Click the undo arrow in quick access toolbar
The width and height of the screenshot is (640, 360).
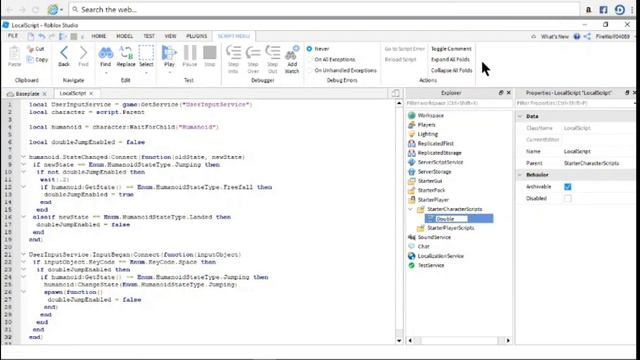point(42,36)
